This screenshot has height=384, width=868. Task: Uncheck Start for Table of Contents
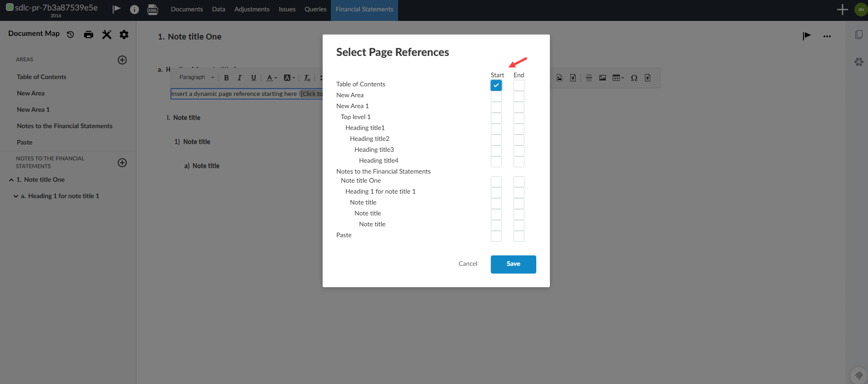(496, 85)
